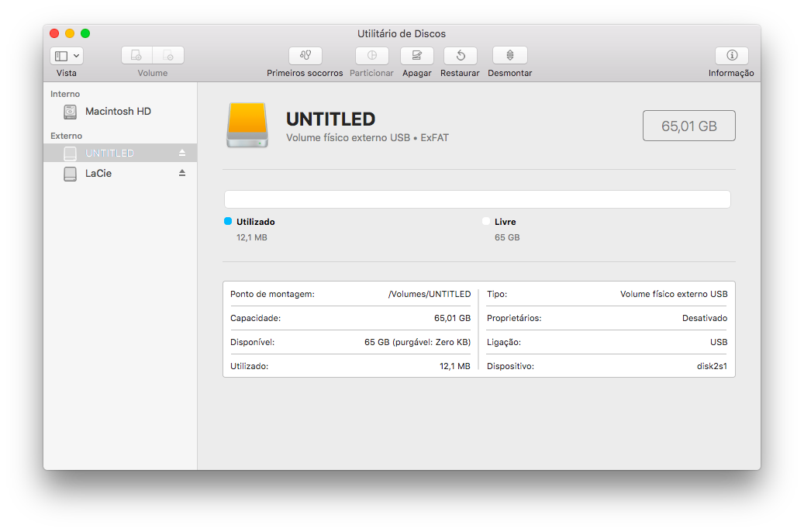The image size is (804, 532).
Task: Click the blue Utilizado color dot
Action: click(x=228, y=221)
